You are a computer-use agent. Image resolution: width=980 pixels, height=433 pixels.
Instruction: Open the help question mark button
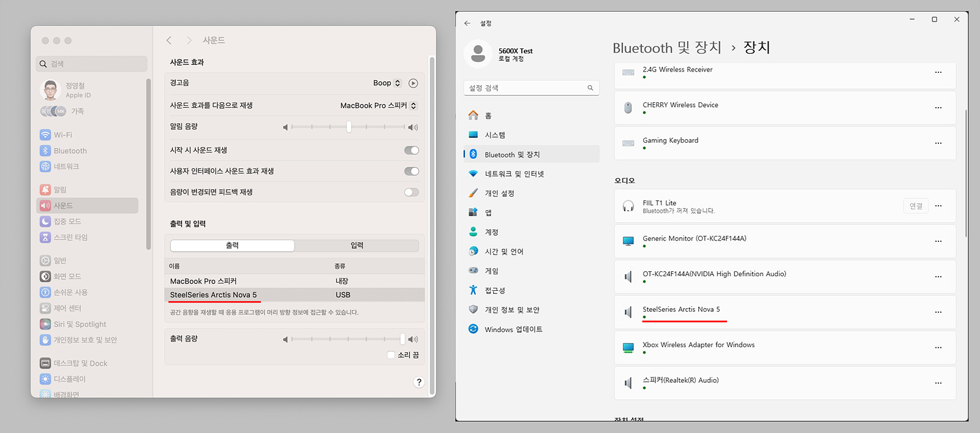click(419, 382)
